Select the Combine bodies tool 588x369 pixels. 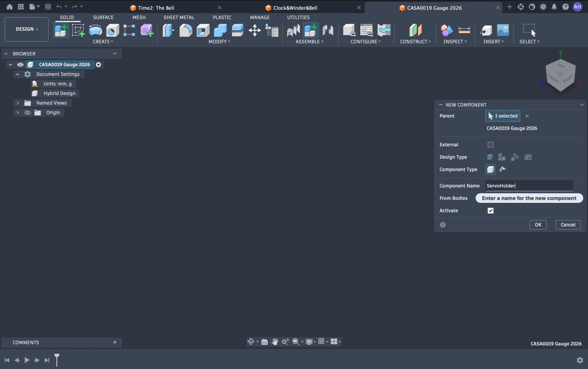(220, 30)
